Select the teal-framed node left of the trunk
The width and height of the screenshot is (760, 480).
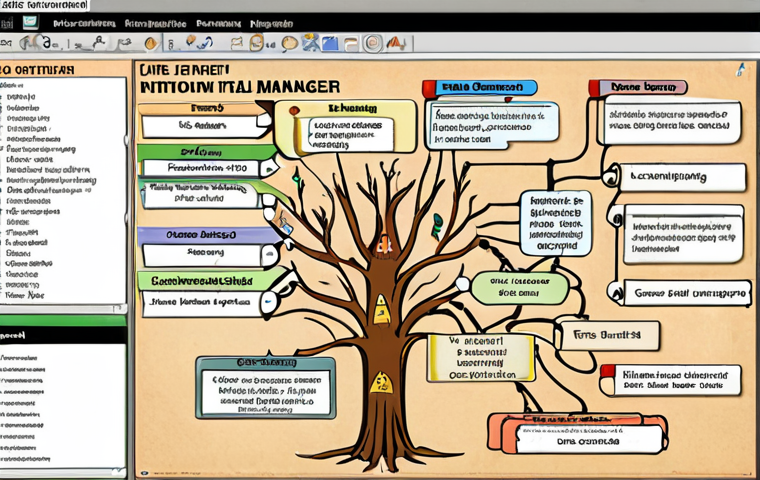(266, 388)
